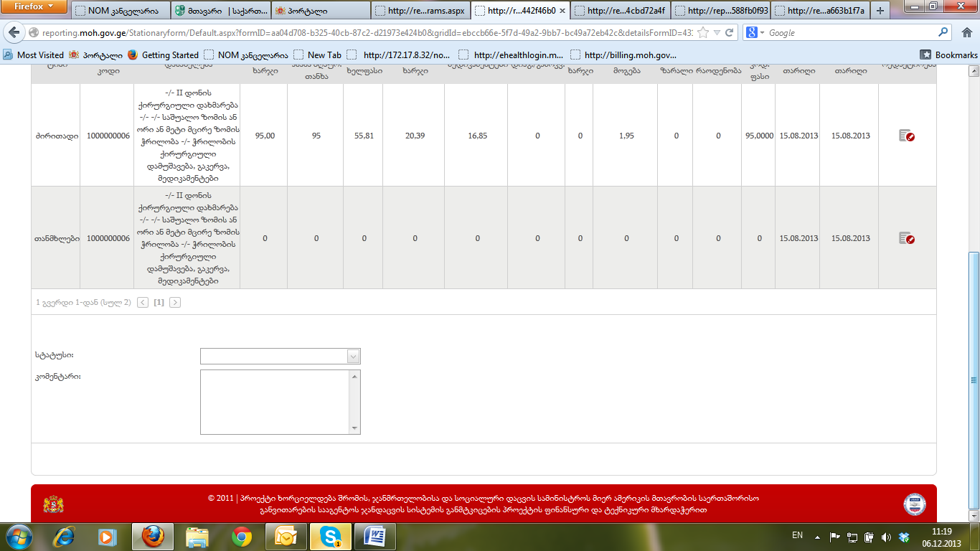Switch to the პორტალი tab

tap(321, 11)
